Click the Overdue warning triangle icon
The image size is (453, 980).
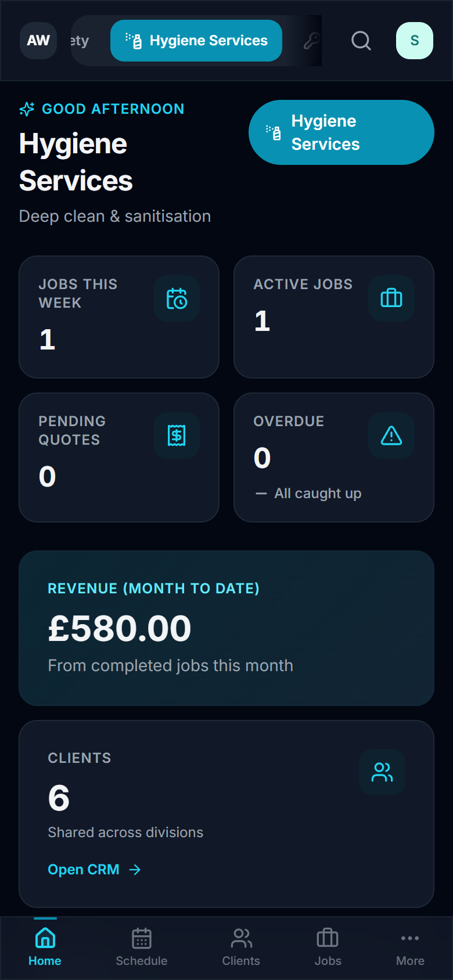[x=391, y=435]
